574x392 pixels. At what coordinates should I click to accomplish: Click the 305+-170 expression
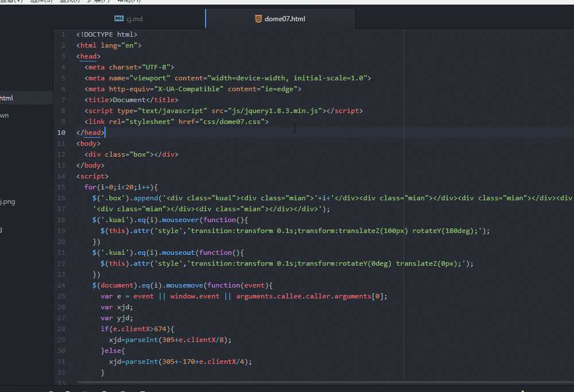[x=179, y=362]
